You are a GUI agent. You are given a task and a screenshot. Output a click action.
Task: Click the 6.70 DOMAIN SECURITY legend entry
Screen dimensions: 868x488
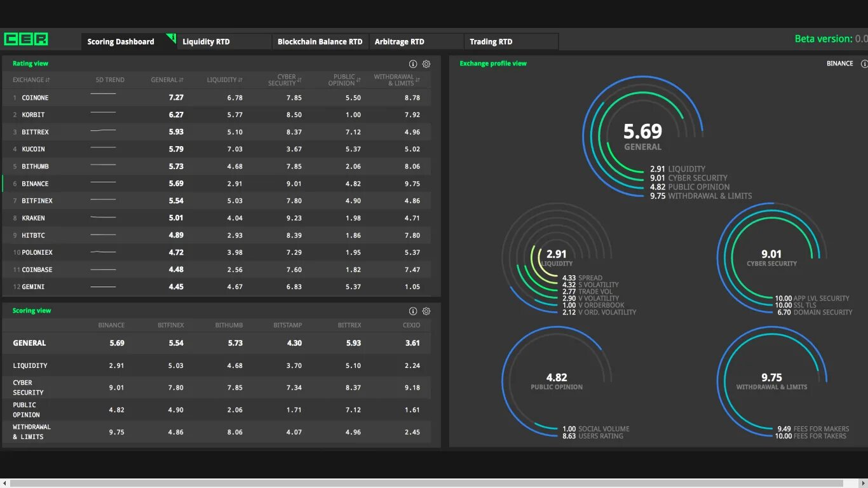pyautogui.click(x=815, y=313)
